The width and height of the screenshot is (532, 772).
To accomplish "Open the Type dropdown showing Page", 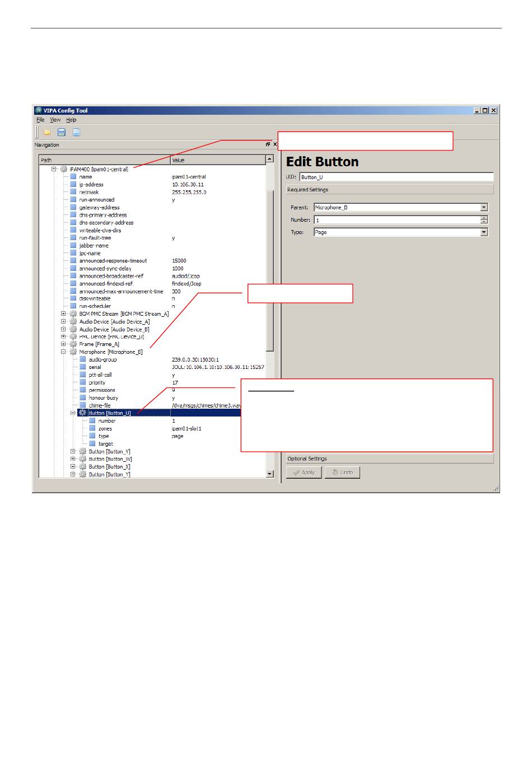I will click(484, 232).
